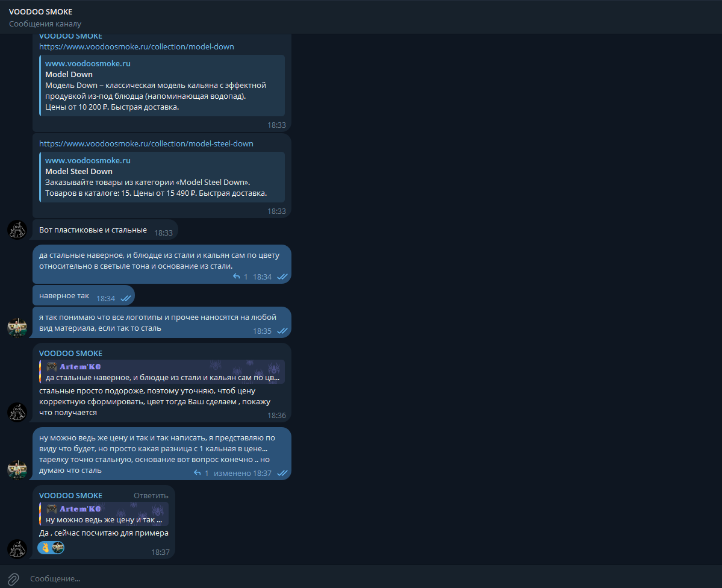Click www.voodoosmoke.ru site name in Model Steel Down card
This screenshot has height=588, width=722.
point(87,160)
